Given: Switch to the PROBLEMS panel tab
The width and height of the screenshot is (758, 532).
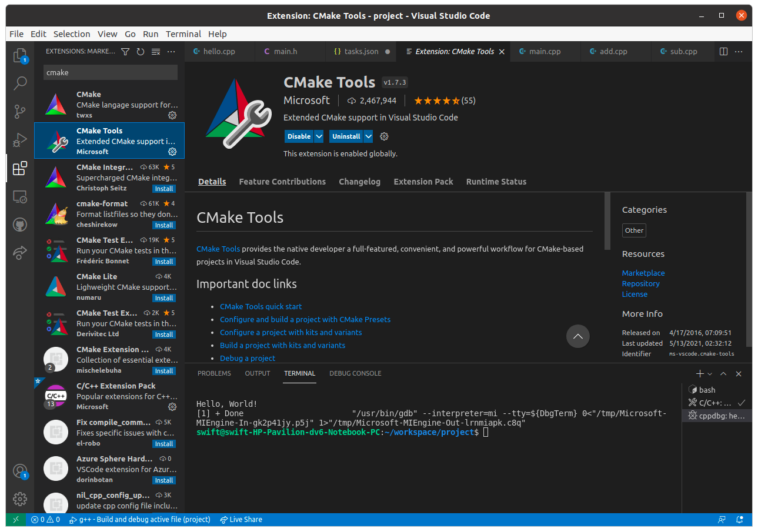Looking at the screenshot, I should pos(214,373).
